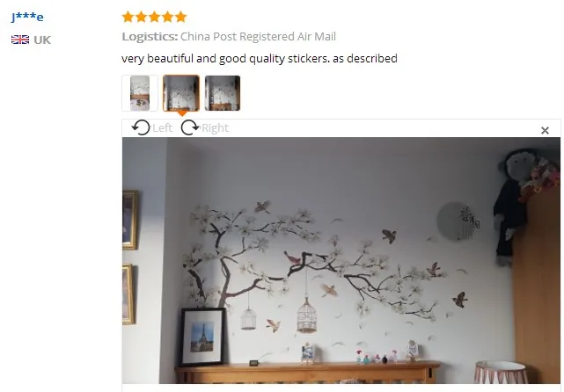Click the fifth orange rating star

coord(181,17)
